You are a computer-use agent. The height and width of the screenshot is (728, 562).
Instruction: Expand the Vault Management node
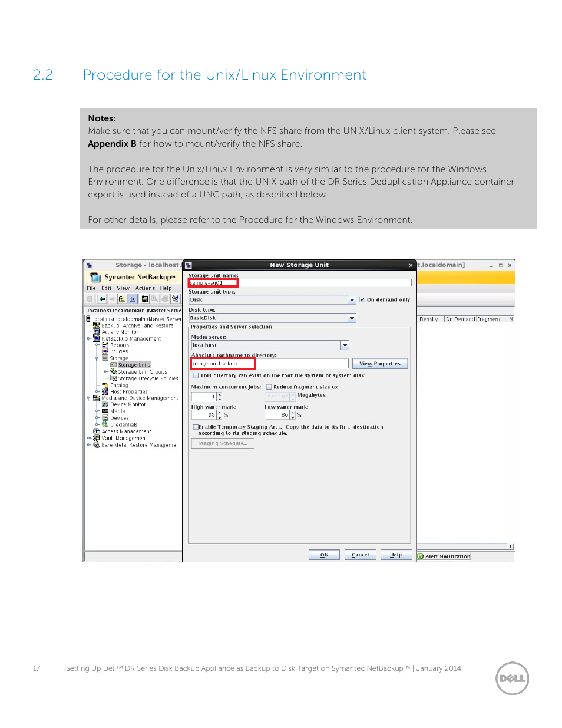pyautogui.click(x=88, y=438)
